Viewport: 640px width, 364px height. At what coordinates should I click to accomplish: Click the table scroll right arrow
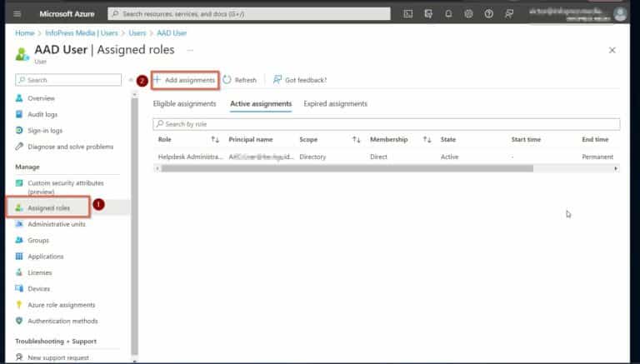pos(616,168)
